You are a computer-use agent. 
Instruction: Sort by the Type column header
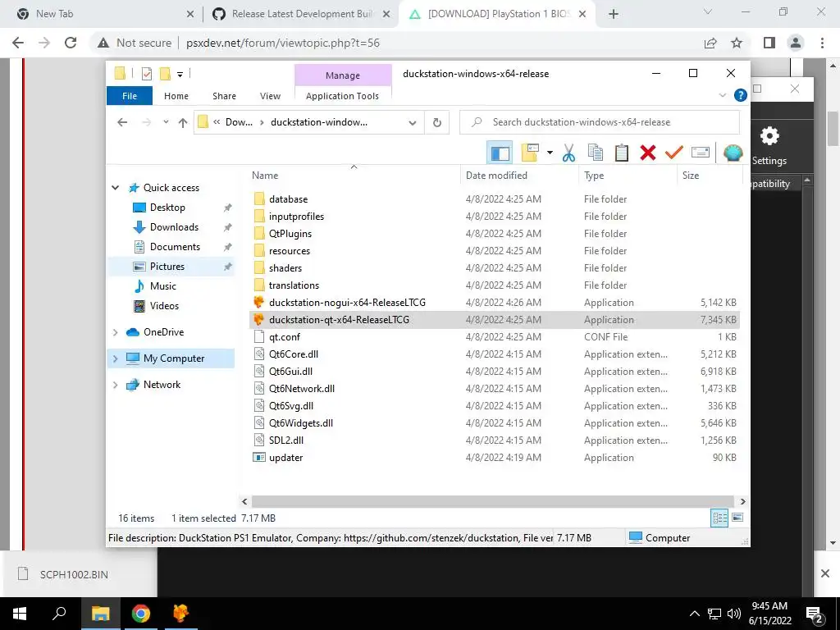click(x=594, y=176)
